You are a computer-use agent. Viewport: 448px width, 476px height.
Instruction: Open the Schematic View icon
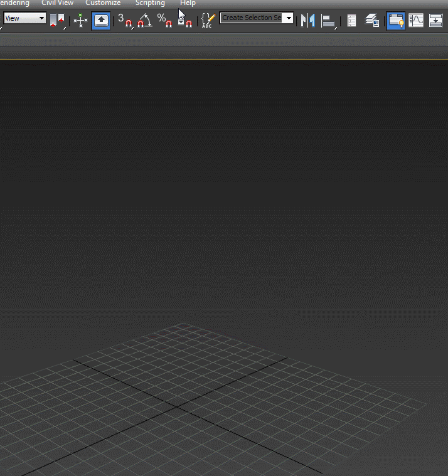pos(436,20)
